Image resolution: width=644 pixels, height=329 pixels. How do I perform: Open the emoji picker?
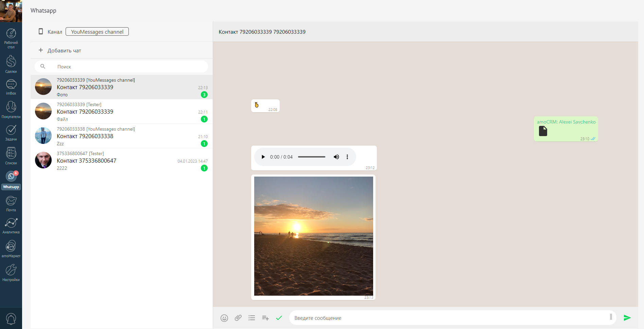[x=224, y=318]
